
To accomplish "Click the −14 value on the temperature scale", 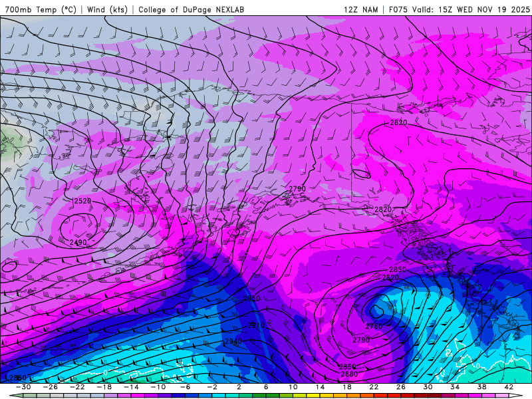I will pos(131,387).
